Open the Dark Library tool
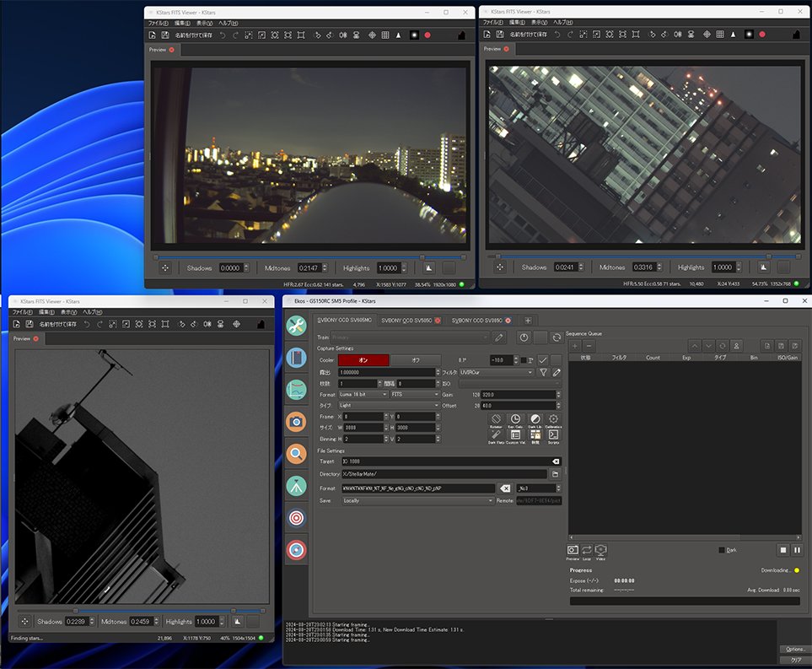Image resolution: width=812 pixels, height=669 pixels. point(535,420)
